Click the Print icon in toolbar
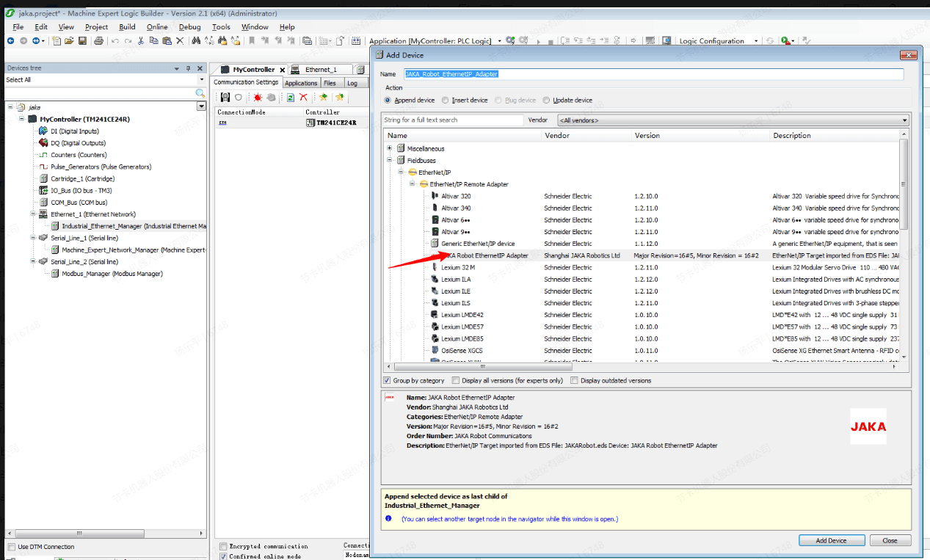This screenshot has width=930, height=560. (x=98, y=41)
